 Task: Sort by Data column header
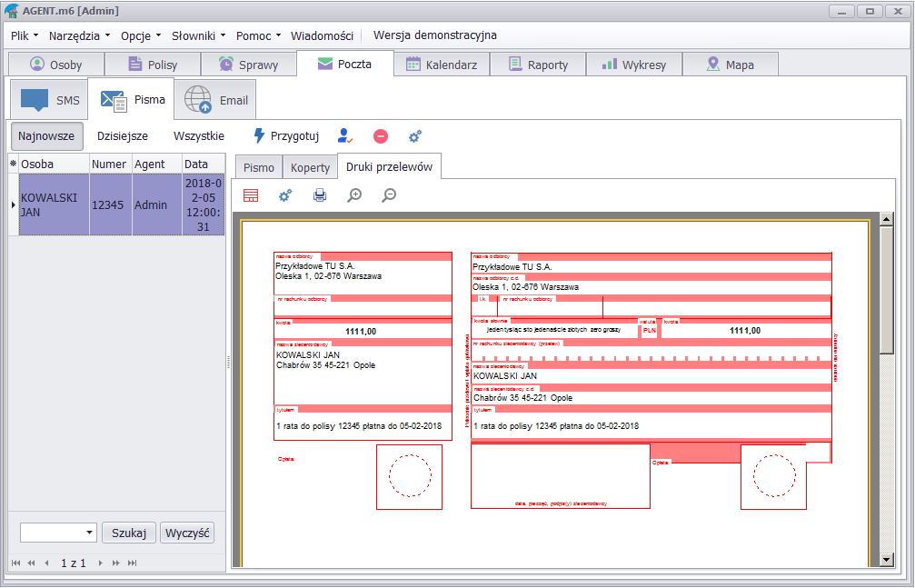coord(204,164)
